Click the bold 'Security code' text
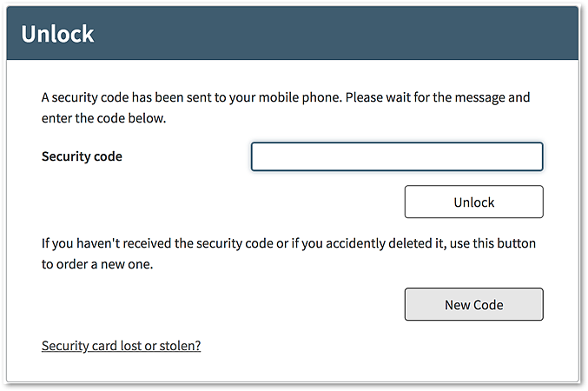This screenshot has height=391, width=588. coord(82,157)
